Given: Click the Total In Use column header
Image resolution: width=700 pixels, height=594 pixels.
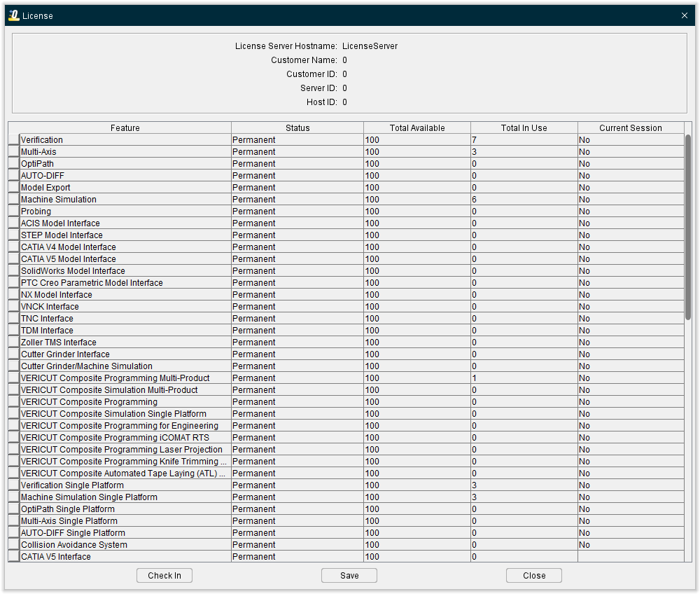Looking at the screenshot, I should click(x=524, y=127).
